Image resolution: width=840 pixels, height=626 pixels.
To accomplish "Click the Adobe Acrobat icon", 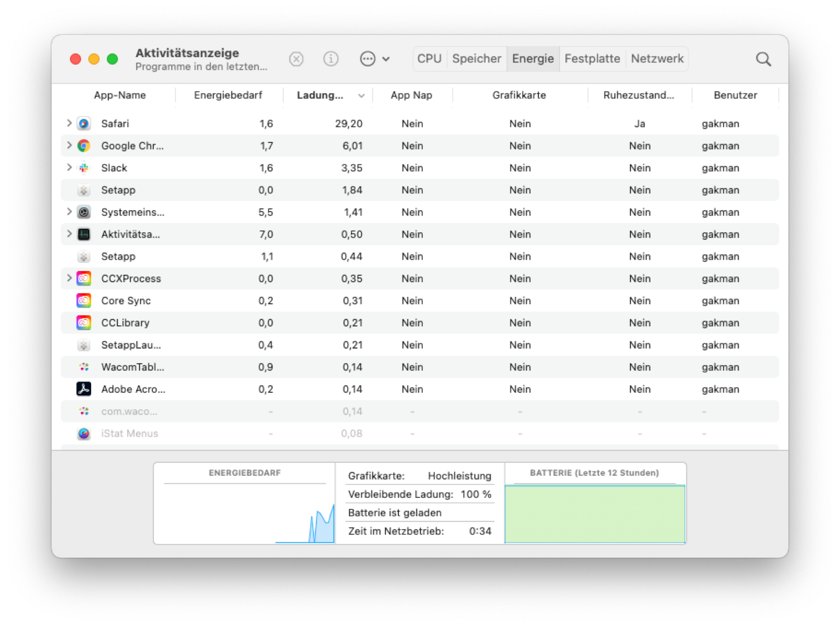I will coord(83,389).
